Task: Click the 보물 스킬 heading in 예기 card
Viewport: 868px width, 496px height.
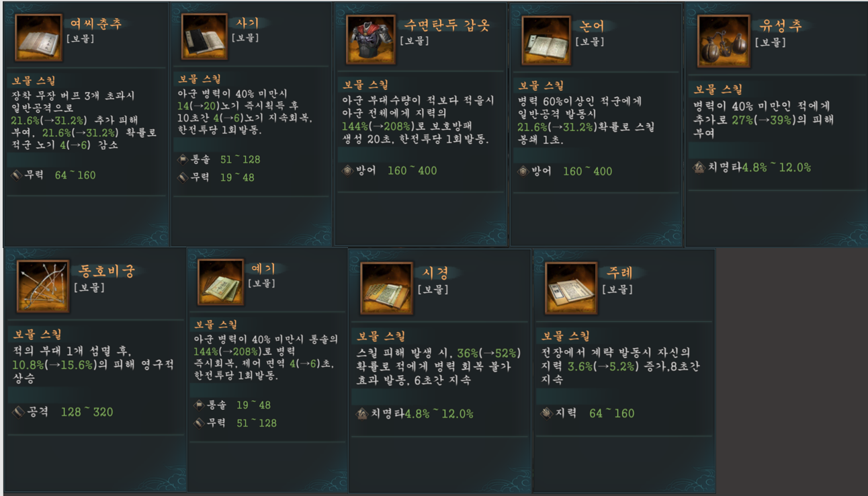Action: tap(216, 325)
